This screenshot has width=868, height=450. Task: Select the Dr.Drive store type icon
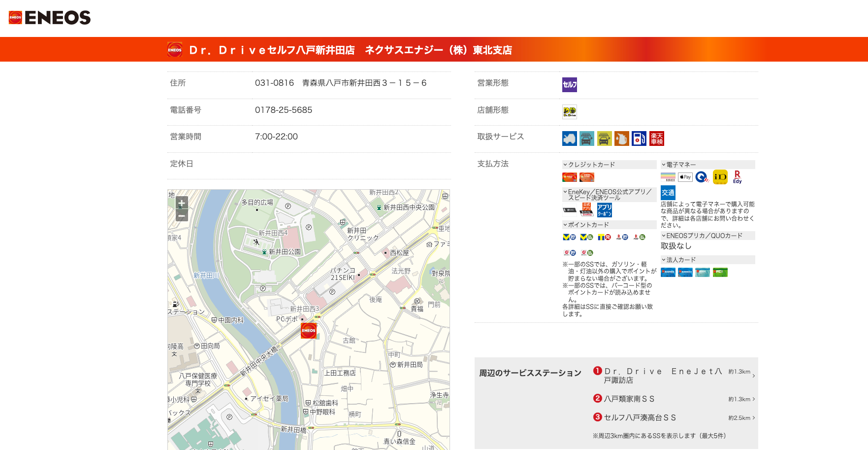point(570,112)
